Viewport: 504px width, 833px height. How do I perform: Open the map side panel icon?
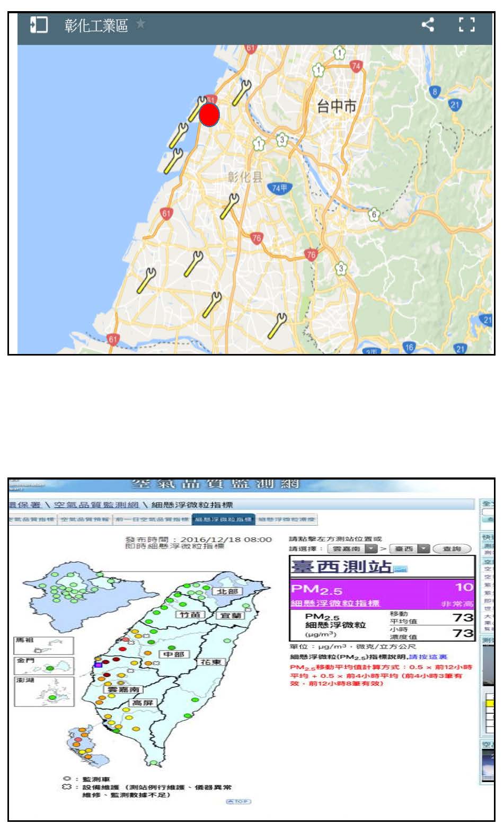coord(39,24)
